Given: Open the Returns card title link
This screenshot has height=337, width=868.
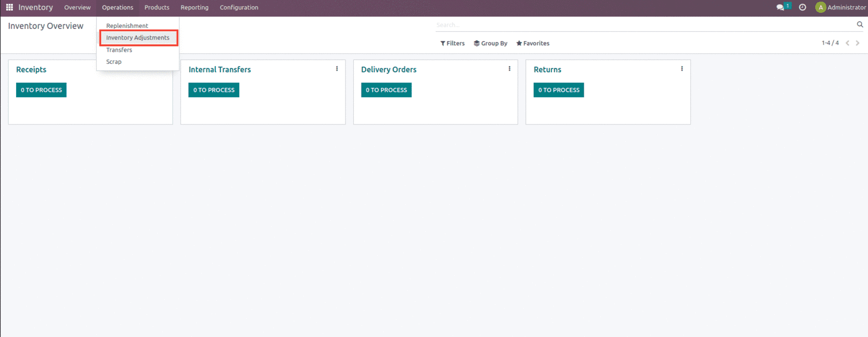Looking at the screenshot, I should [548, 70].
